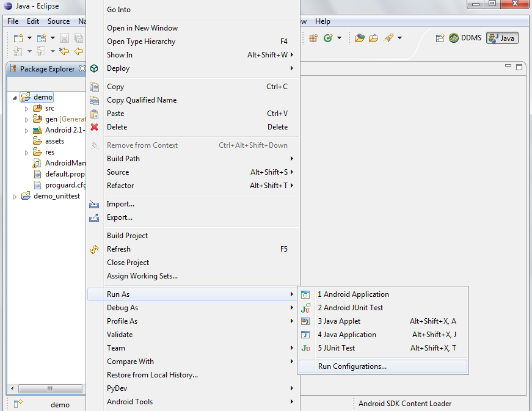Choose Export... from context menu

(x=193, y=217)
